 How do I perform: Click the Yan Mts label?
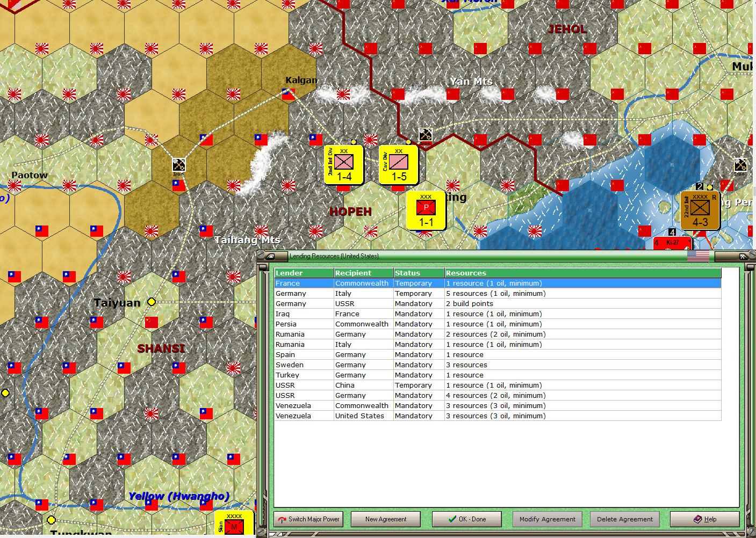click(471, 81)
